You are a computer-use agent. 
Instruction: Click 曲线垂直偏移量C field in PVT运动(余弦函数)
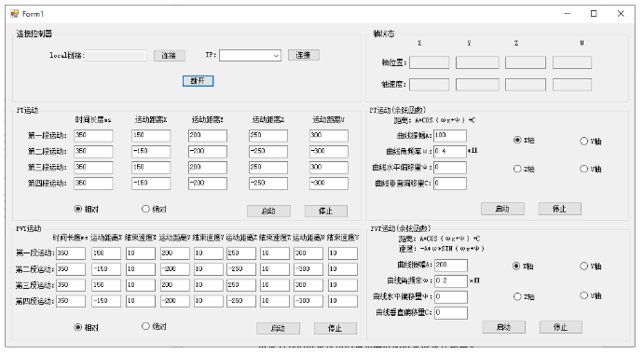pos(451,313)
